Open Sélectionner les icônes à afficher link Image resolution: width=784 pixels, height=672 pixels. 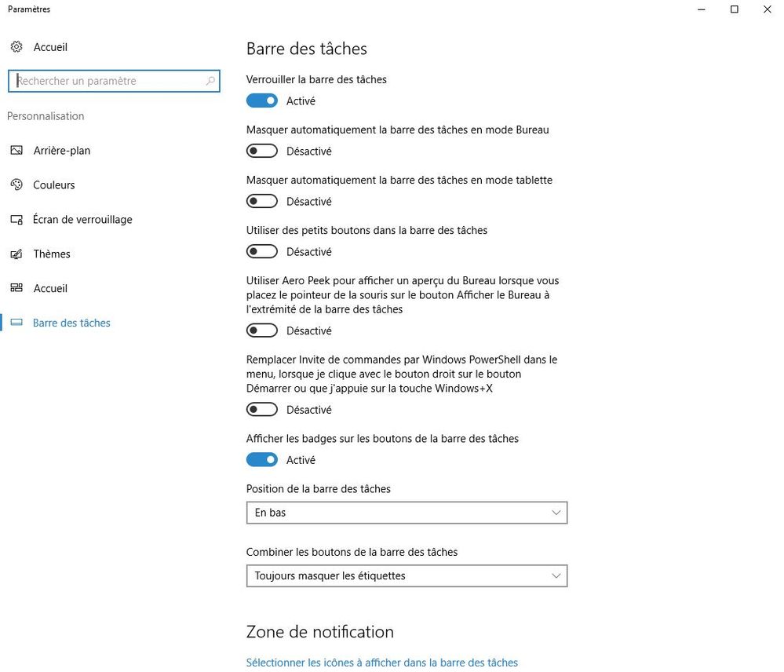[382, 663]
